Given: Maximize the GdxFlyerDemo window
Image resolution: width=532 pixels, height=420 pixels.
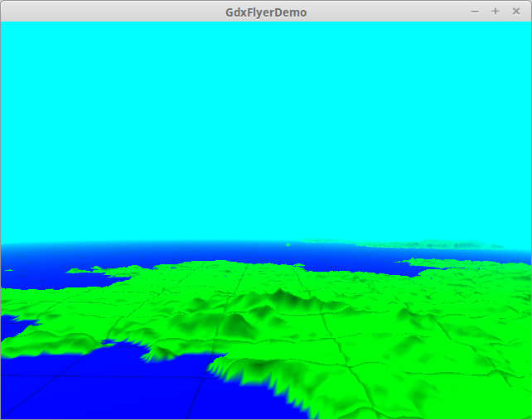Looking at the screenshot, I should click(x=496, y=11).
